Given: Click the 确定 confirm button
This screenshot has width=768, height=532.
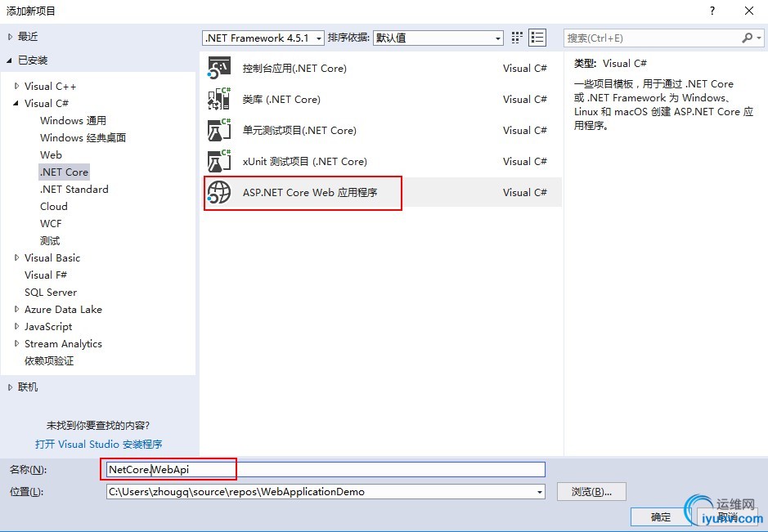Looking at the screenshot, I should [x=660, y=516].
